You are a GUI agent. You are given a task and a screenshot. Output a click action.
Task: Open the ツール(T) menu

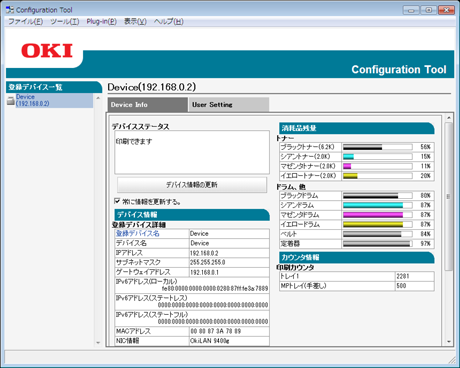click(x=65, y=22)
